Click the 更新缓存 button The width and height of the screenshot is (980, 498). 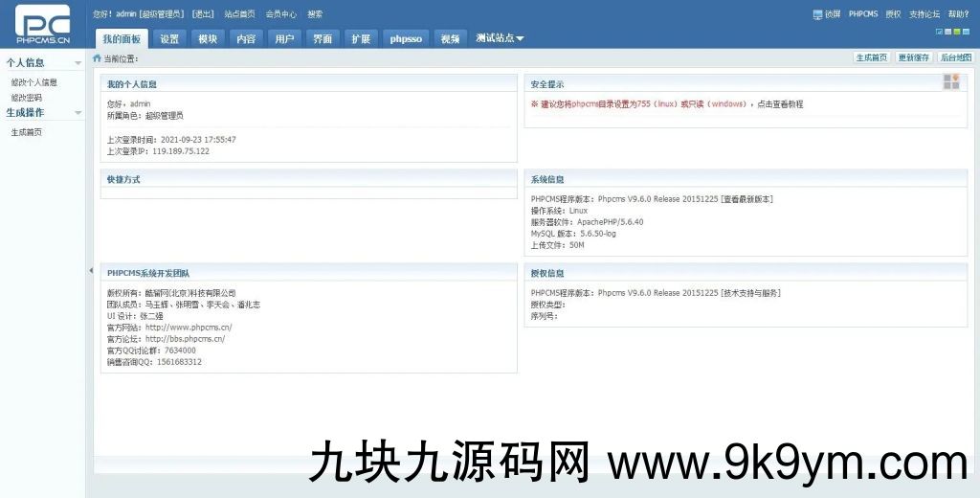(913, 57)
